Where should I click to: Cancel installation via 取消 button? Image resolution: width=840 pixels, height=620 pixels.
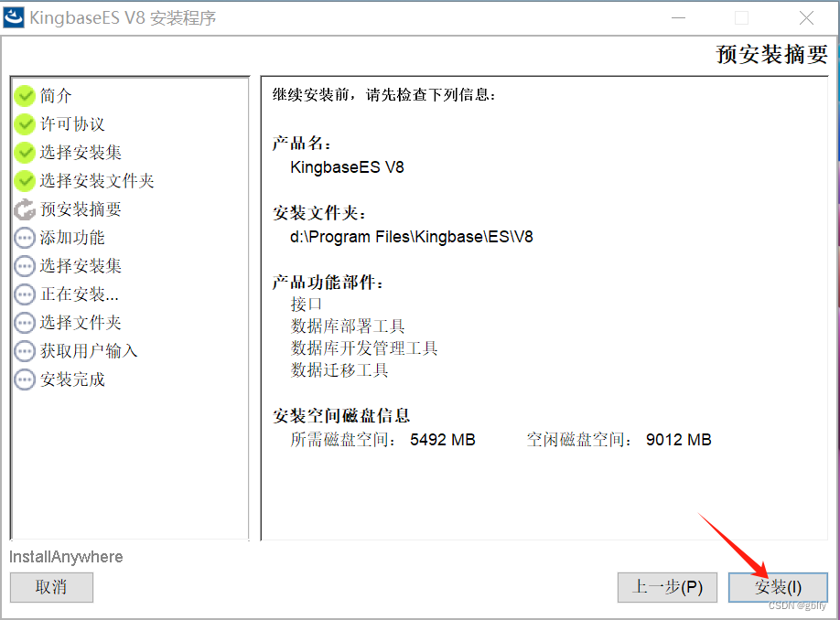pyautogui.click(x=51, y=587)
